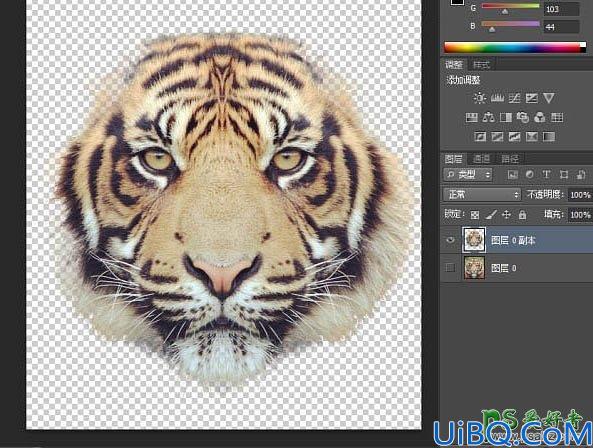This screenshot has height=448, width=593.
Task: Switch to the 通道 tab
Action: tap(481, 159)
